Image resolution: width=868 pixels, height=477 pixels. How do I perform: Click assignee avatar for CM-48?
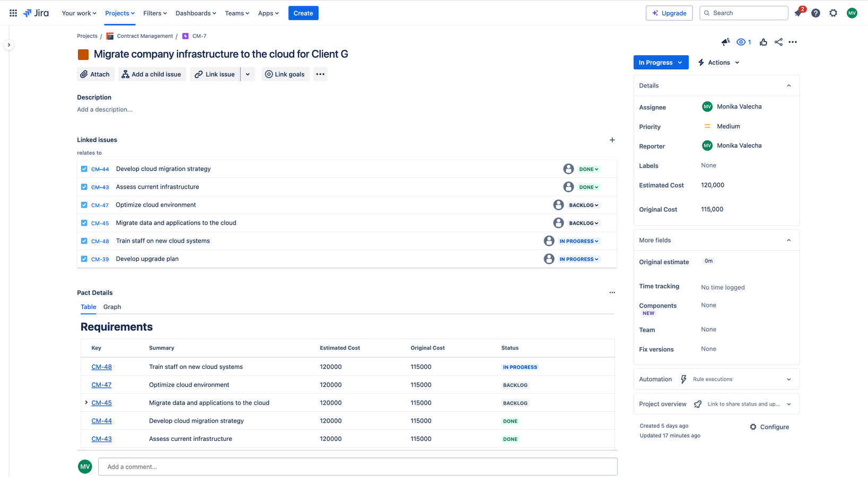549,241
